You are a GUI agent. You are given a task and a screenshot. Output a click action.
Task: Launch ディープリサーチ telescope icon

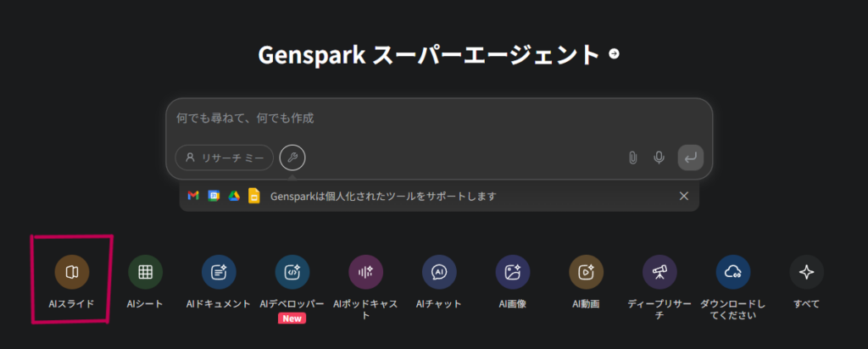(659, 272)
